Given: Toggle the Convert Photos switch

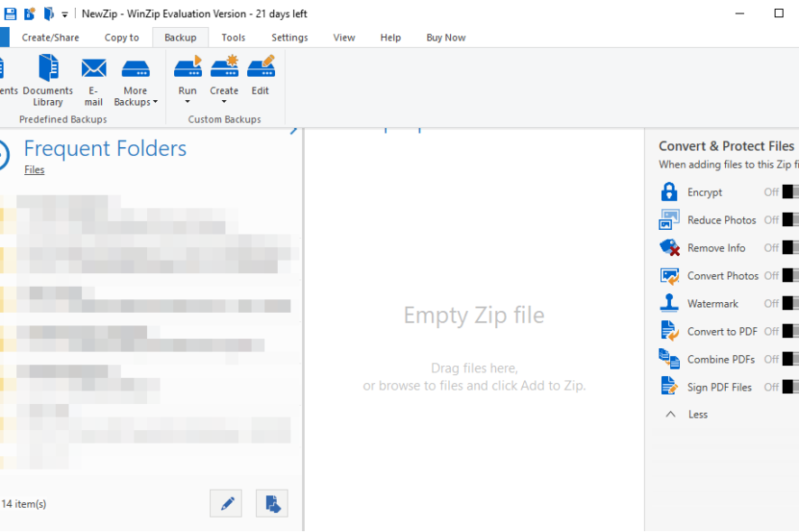Looking at the screenshot, I should tap(790, 276).
